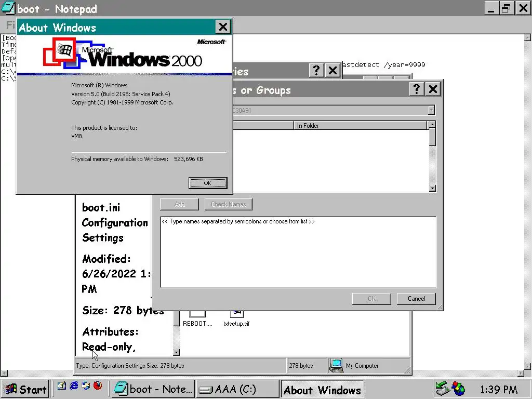Viewport: 532px width, 399px height.
Task: Click the colorful tray icon beside clock
Action: click(458, 389)
